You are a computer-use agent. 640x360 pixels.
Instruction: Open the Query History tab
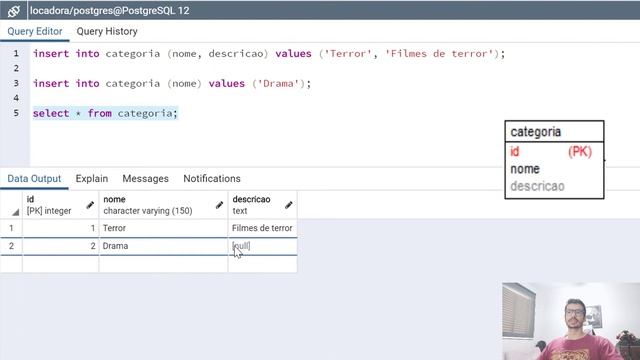click(107, 31)
